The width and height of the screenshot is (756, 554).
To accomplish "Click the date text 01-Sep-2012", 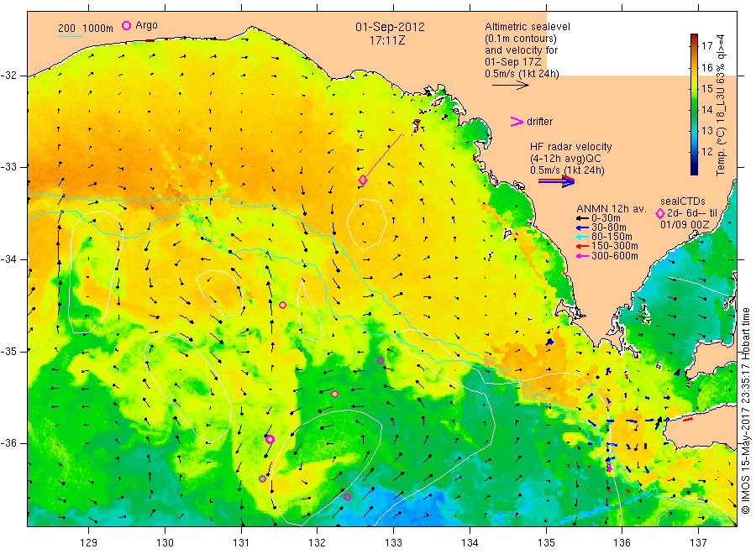I will coord(390,27).
